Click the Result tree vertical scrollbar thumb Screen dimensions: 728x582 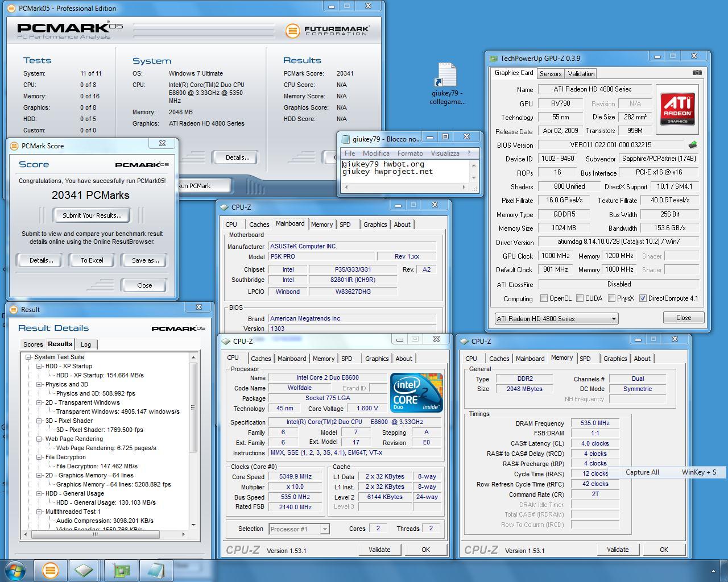193,407
